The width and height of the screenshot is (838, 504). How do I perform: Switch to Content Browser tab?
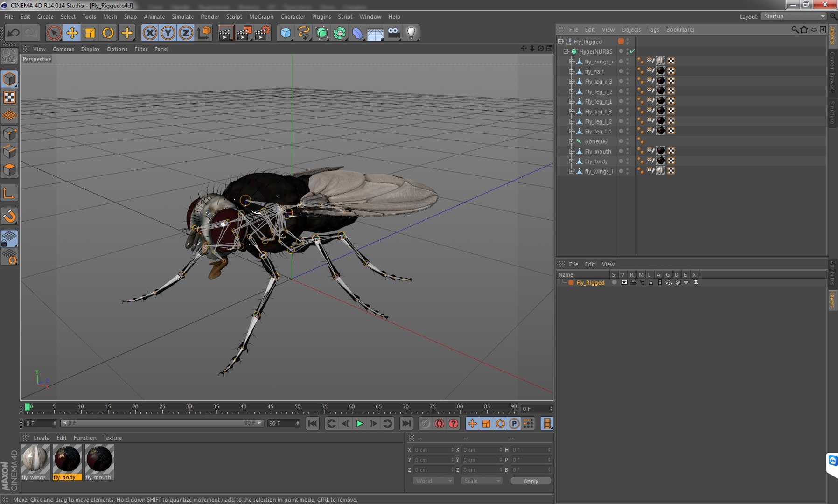pyautogui.click(x=832, y=71)
